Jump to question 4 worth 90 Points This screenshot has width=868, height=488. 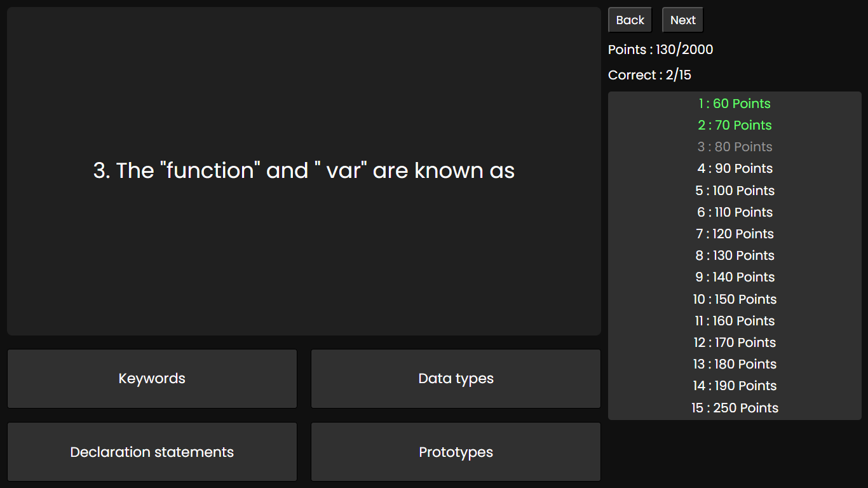pyautogui.click(x=735, y=168)
